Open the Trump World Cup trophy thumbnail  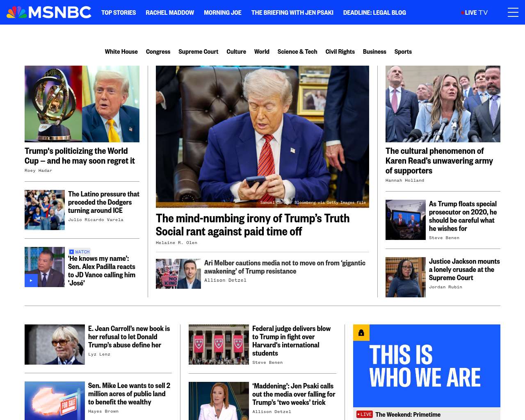[x=82, y=104]
